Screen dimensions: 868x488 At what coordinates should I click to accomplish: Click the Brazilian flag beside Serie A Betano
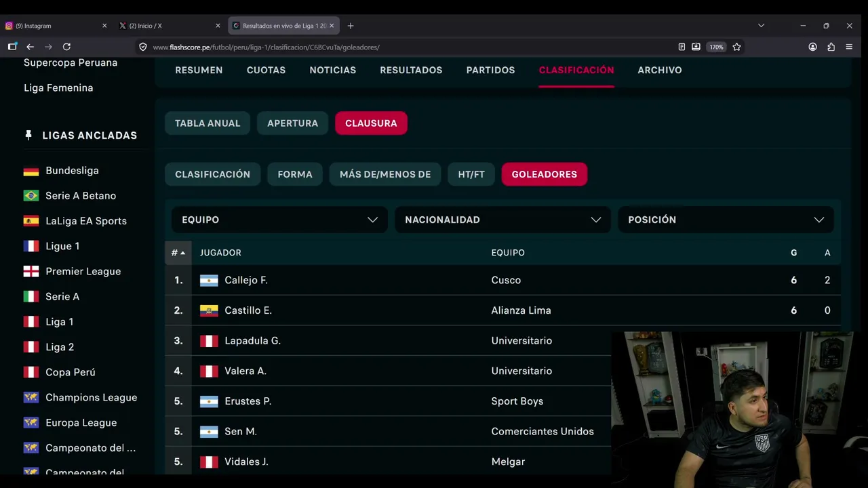click(x=31, y=196)
